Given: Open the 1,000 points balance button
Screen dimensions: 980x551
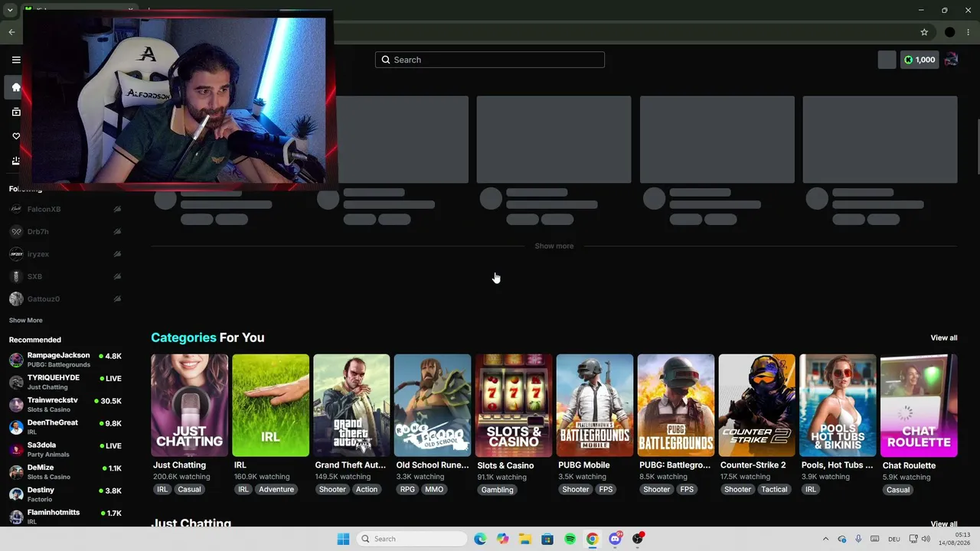Looking at the screenshot, I should pos(919,60).
